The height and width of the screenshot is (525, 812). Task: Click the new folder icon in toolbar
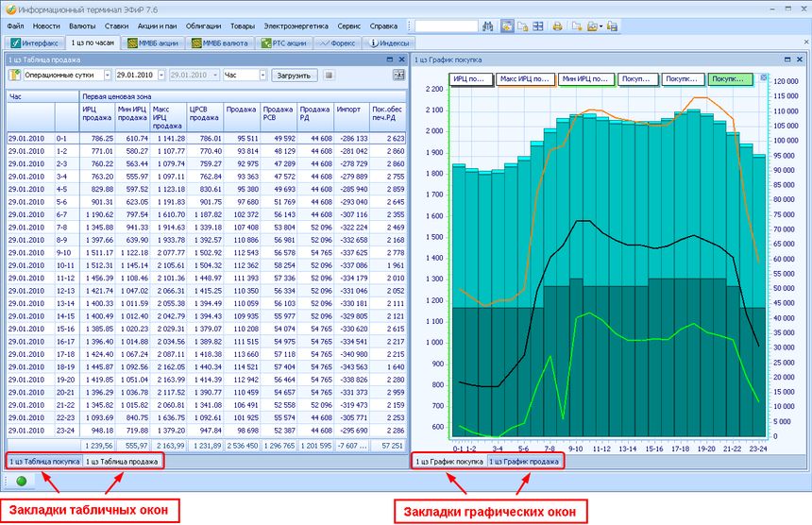[x=577, y=26]
